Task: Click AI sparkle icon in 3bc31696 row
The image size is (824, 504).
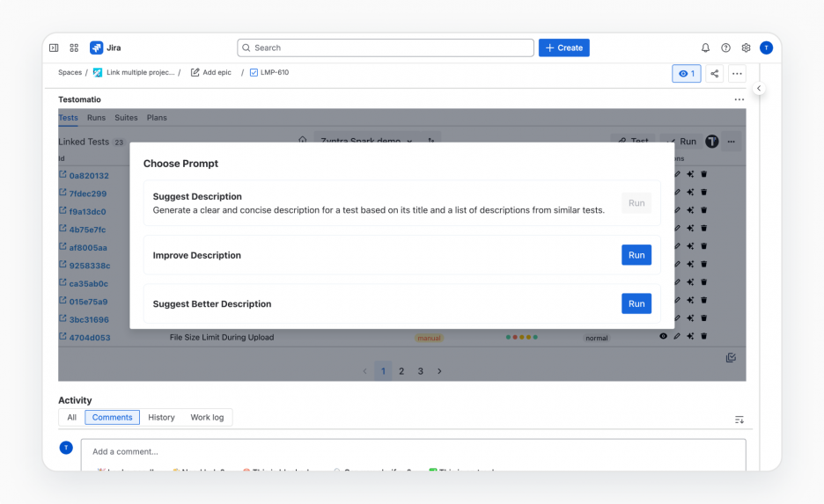Action: tap(690, 318)
